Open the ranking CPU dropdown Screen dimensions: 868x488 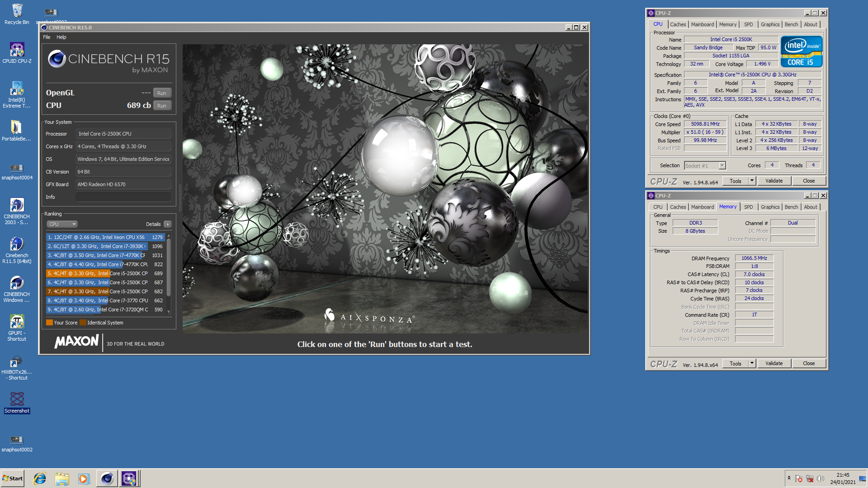point(62,224)
